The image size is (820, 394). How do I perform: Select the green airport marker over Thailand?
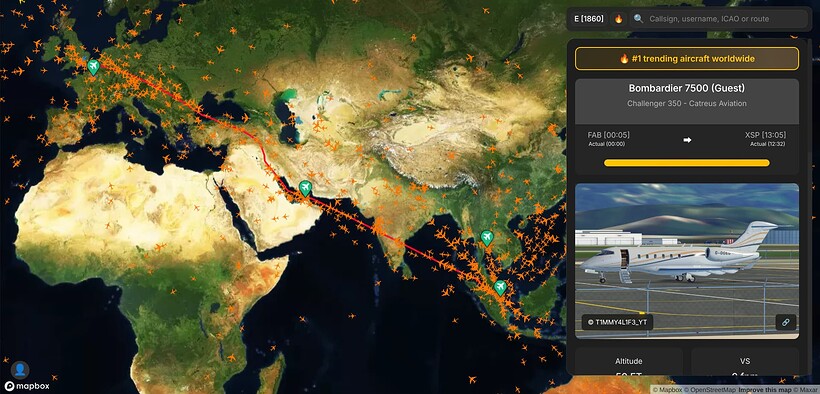tap(487, 238)
